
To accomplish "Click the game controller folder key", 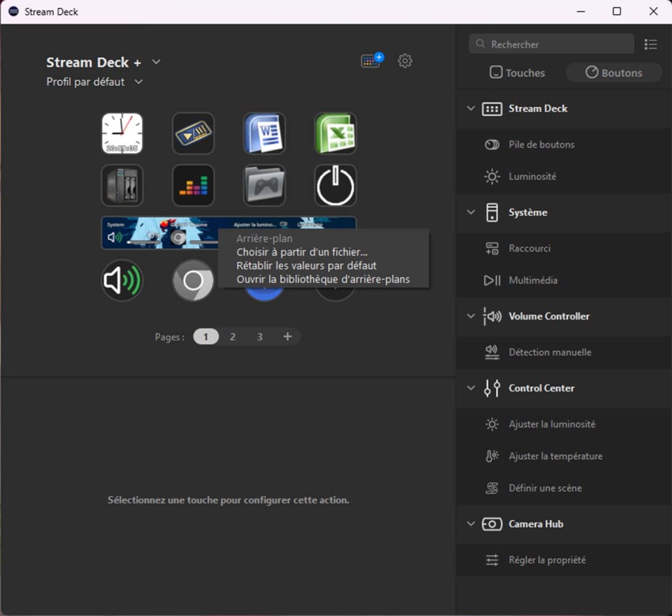I will 264,185.
